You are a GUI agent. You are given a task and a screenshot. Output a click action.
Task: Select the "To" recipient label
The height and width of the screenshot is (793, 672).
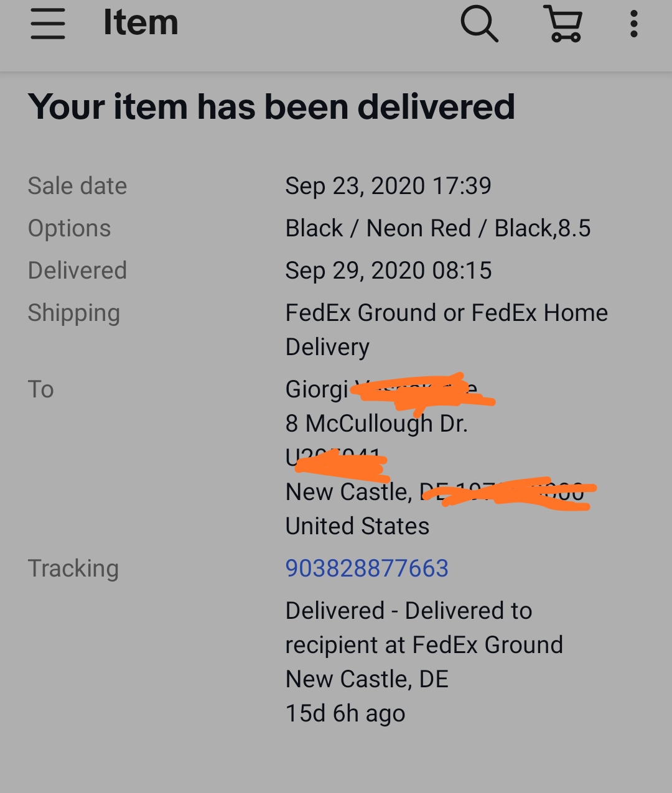[41, 389]
